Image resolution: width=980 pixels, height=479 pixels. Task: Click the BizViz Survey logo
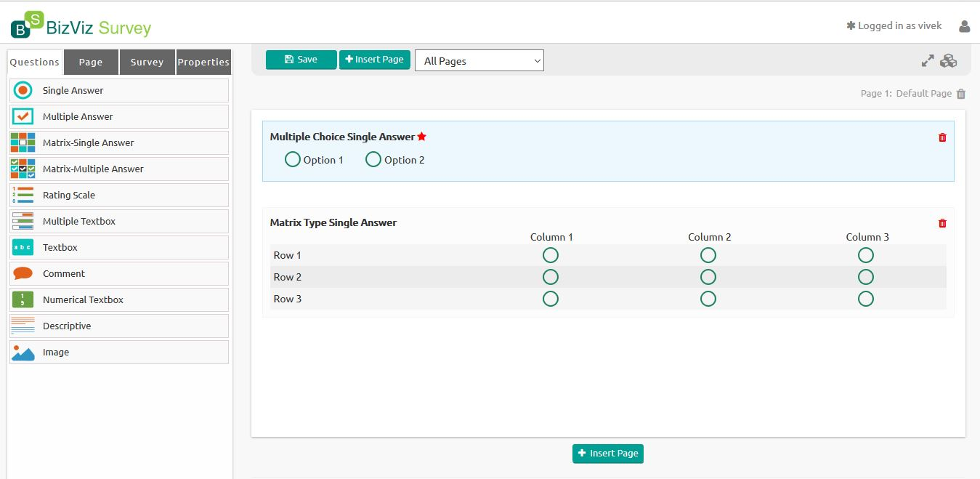coord(81,26)
